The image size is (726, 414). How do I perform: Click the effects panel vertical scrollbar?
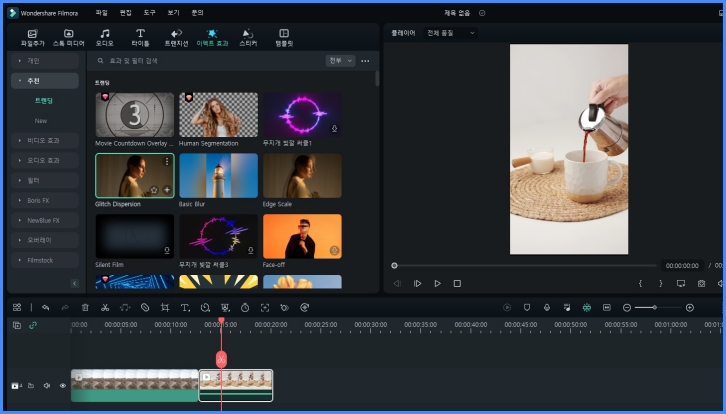[x=377, y=78]
